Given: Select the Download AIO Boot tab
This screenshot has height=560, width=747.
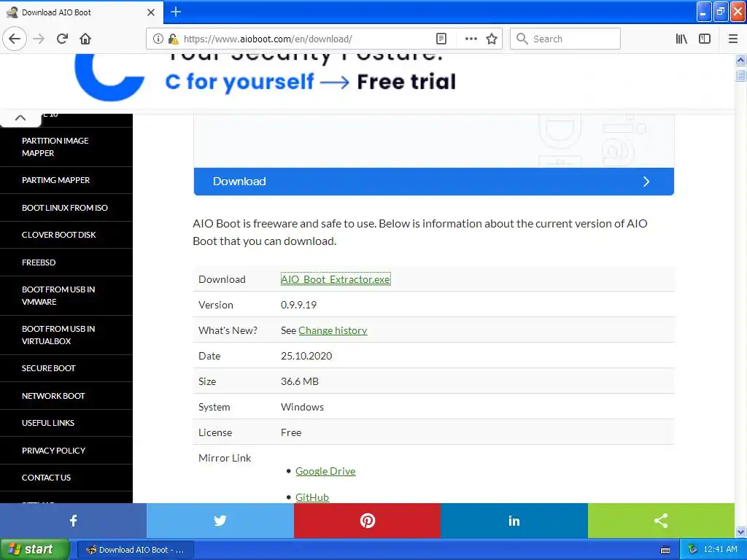Looking at the screenshot, I should point(81,12).
